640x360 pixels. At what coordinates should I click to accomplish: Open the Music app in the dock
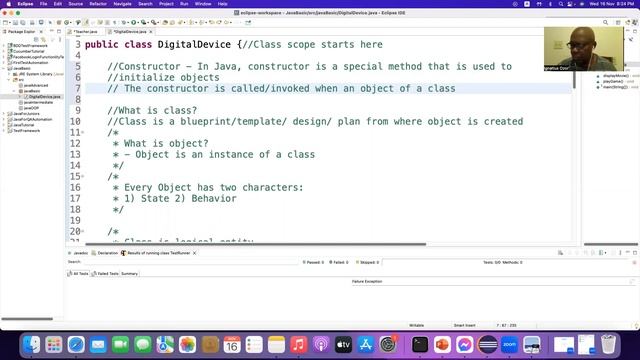click(299, 345)
